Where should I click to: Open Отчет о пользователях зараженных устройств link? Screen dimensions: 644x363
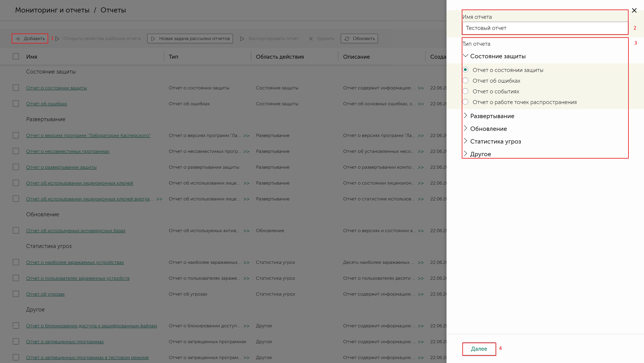(78, 278)
